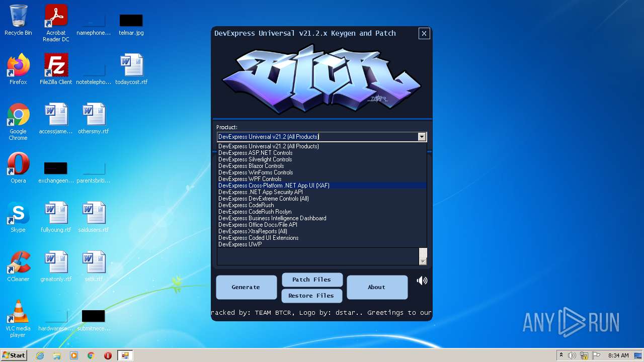This screenshot has width=644, height=362.
Task: Launch CCleaner desktop shortcut
Action: (x=18, y=266)
